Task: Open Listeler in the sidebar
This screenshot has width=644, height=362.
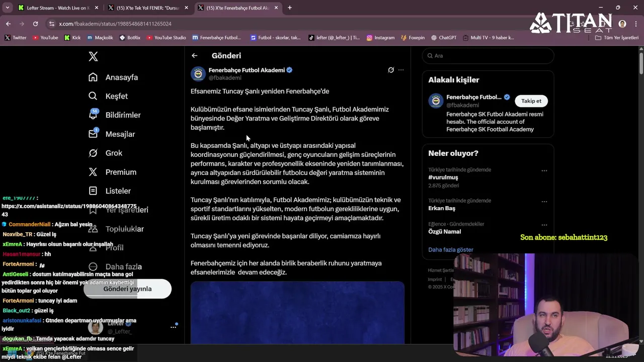Action: 109,191
